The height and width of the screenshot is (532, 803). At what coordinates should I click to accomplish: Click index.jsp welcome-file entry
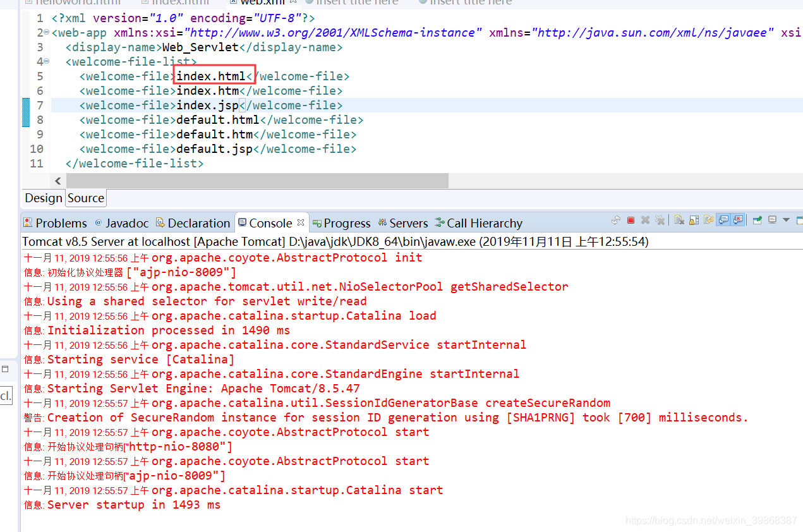208,105
